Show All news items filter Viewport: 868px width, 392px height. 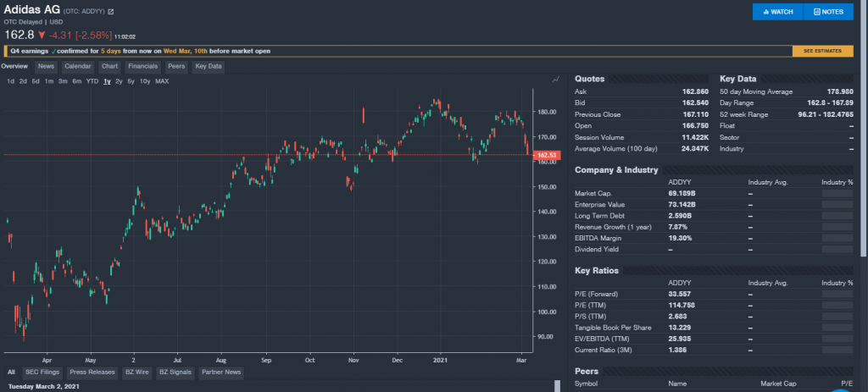(11, 372)
